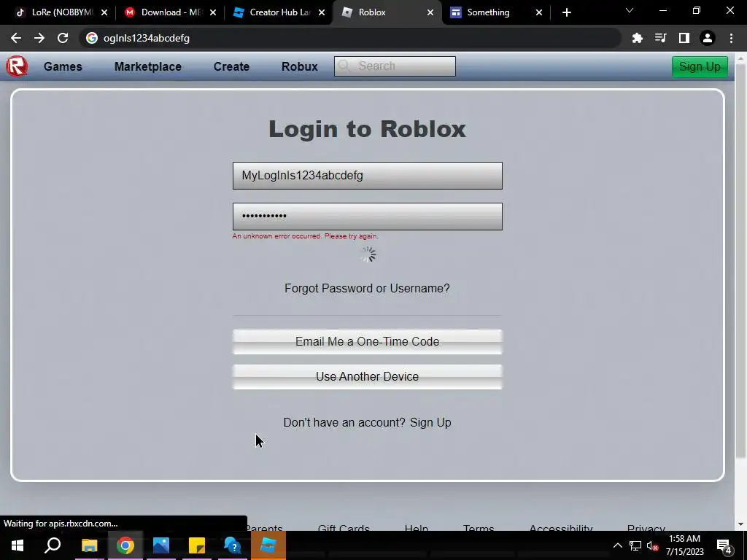Viewport: 747px width, 560px height.
Task: Open a new tab with the plus icon
Action: click(x=566, y=12)
